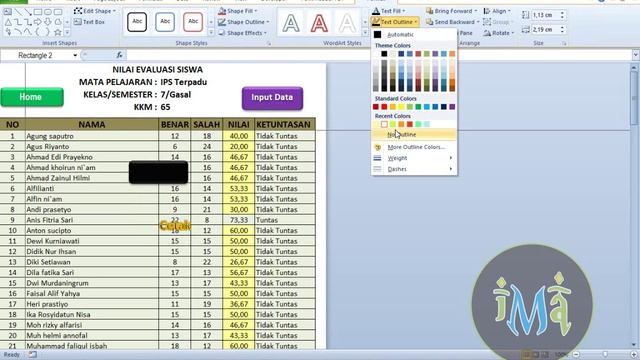Click zoom out minus button
The height and width of the screenshot is (360, 640).
576,355
